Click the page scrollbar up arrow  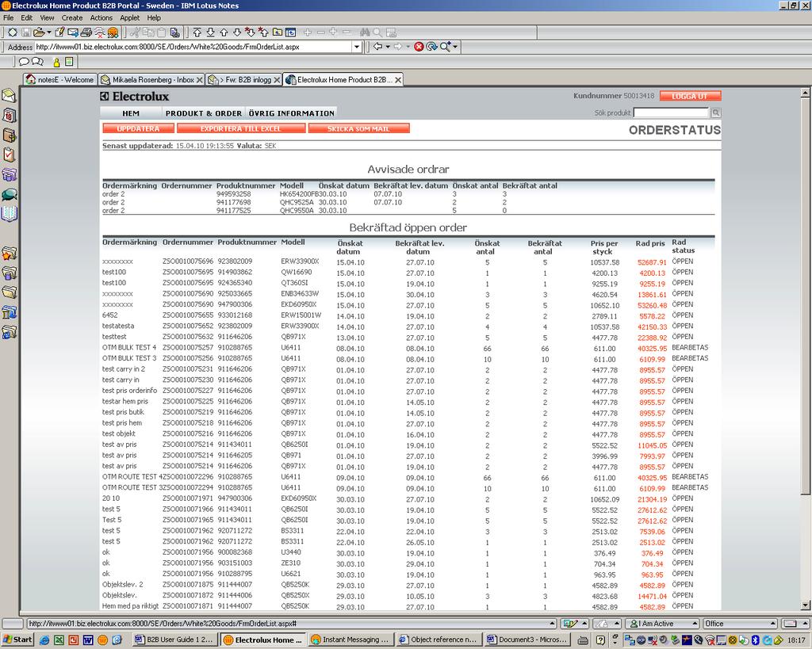point(805,94)
